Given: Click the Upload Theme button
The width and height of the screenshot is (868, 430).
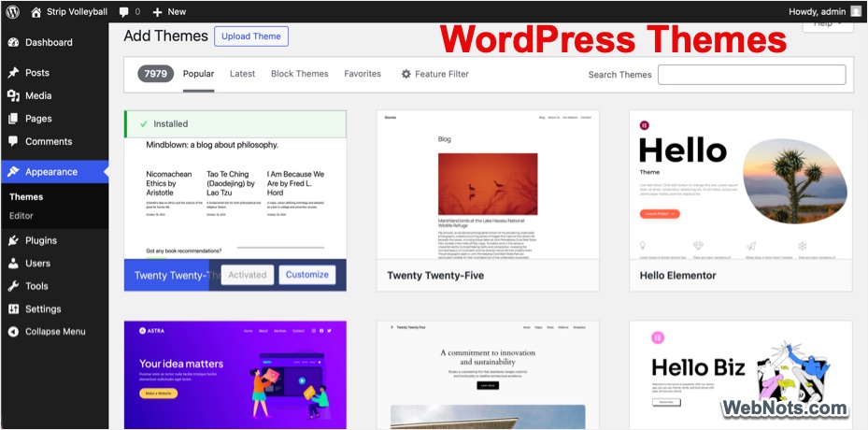Looking at the screenshot, I should (x=251, y=36).
